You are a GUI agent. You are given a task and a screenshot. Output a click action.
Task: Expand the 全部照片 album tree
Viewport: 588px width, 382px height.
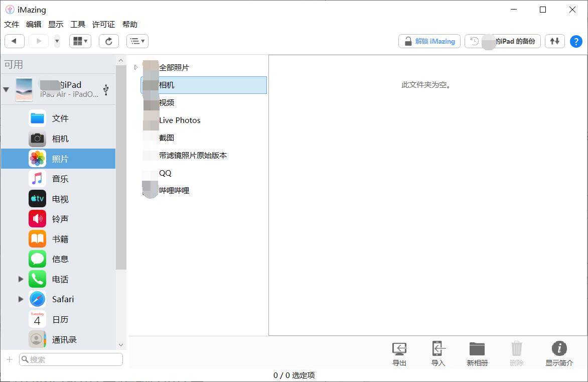[x=135, y=67]
